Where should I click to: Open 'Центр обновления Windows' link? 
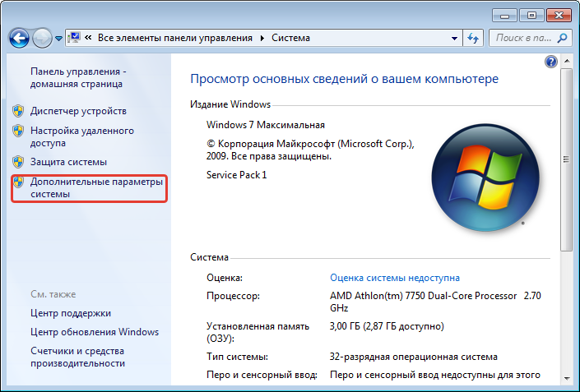point(95,332)
